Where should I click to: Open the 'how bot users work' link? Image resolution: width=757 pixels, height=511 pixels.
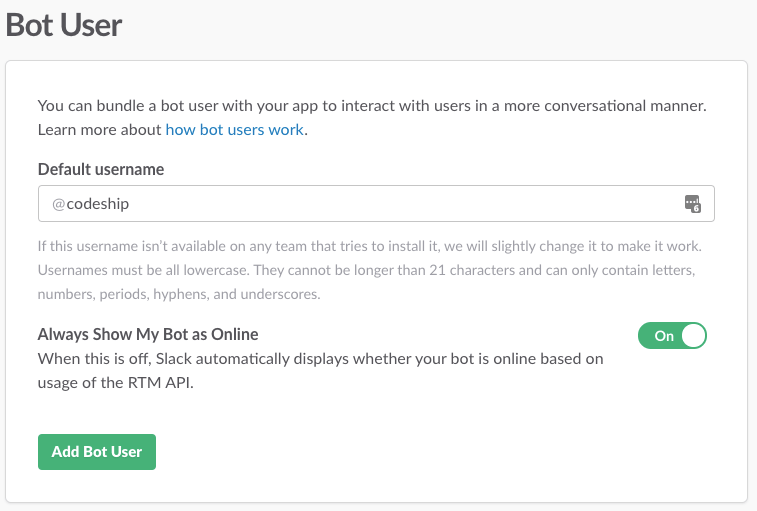(x=235, y=129)
